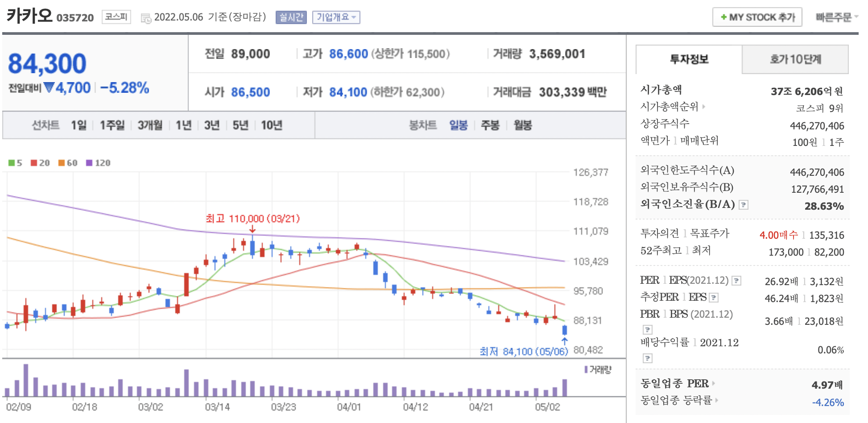Screen dimensions: 868x423
Task: Select the 1주일 line chart
Action: coord(112,125)
